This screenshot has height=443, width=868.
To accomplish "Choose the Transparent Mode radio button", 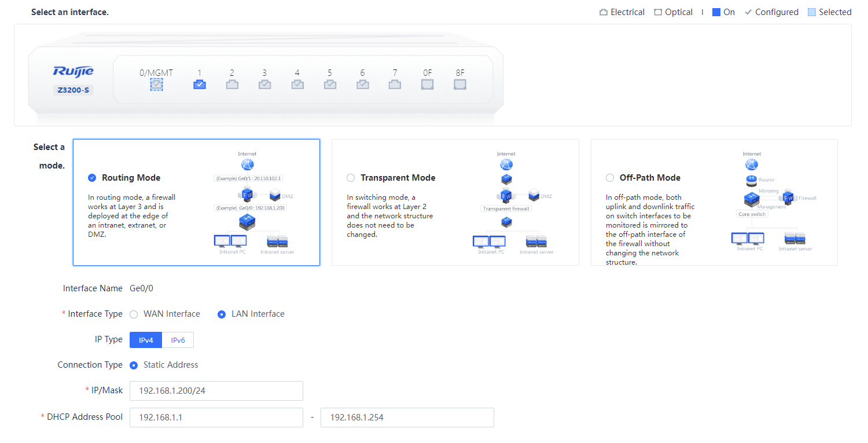I will coord(351,178).
